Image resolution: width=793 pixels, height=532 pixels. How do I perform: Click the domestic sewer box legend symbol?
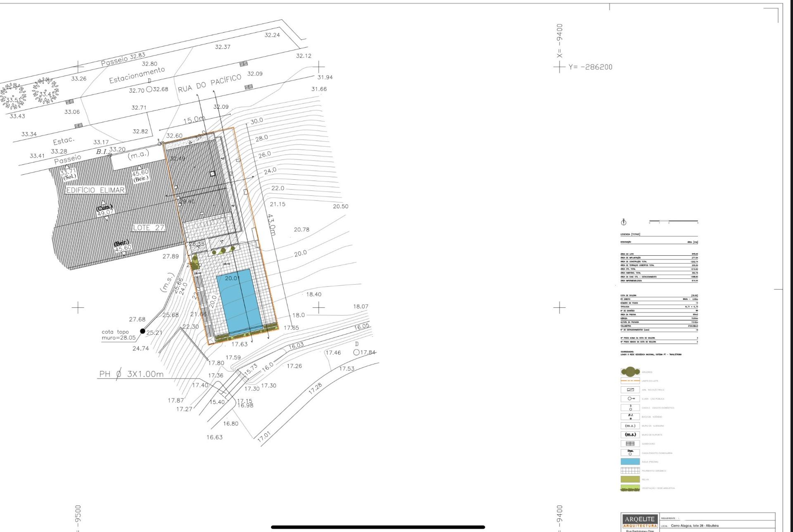tap(630, 408)
